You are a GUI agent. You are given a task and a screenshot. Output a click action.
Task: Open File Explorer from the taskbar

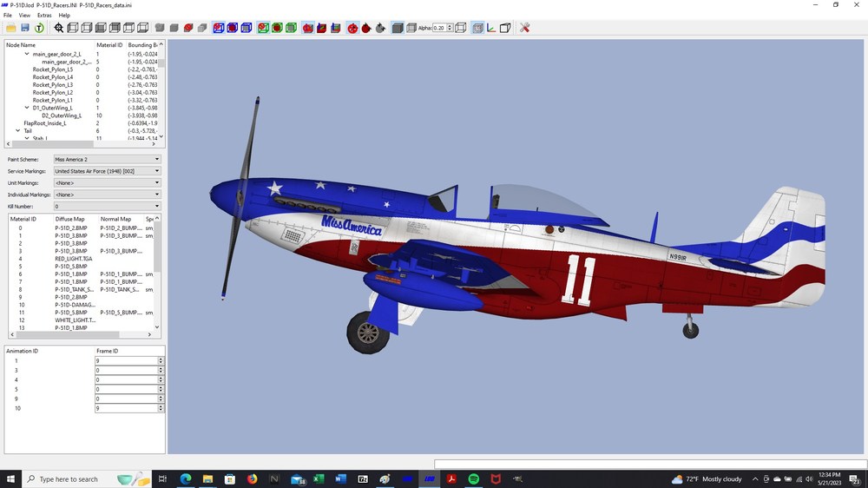pyautogui.click(x=207, y=478)
